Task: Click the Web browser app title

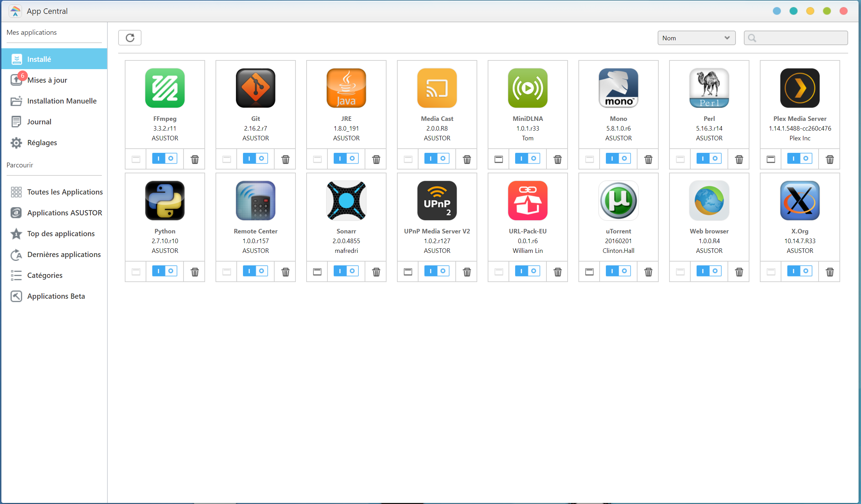Action: point(709,231)
